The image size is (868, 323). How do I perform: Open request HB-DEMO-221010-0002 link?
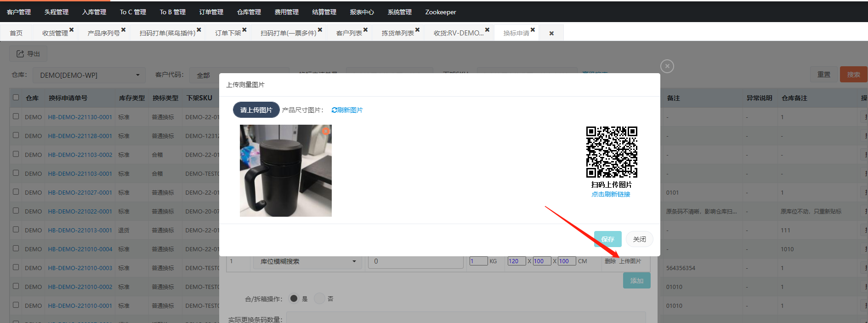click(80, 287)
